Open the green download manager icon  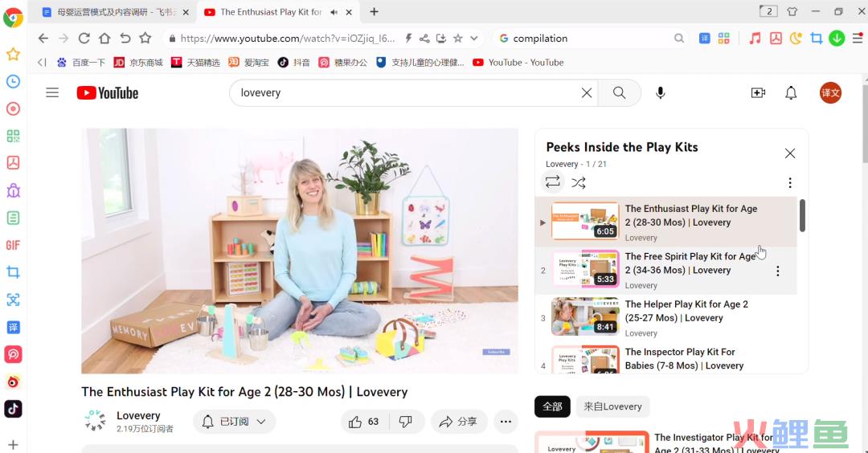(x=837, y=39)
